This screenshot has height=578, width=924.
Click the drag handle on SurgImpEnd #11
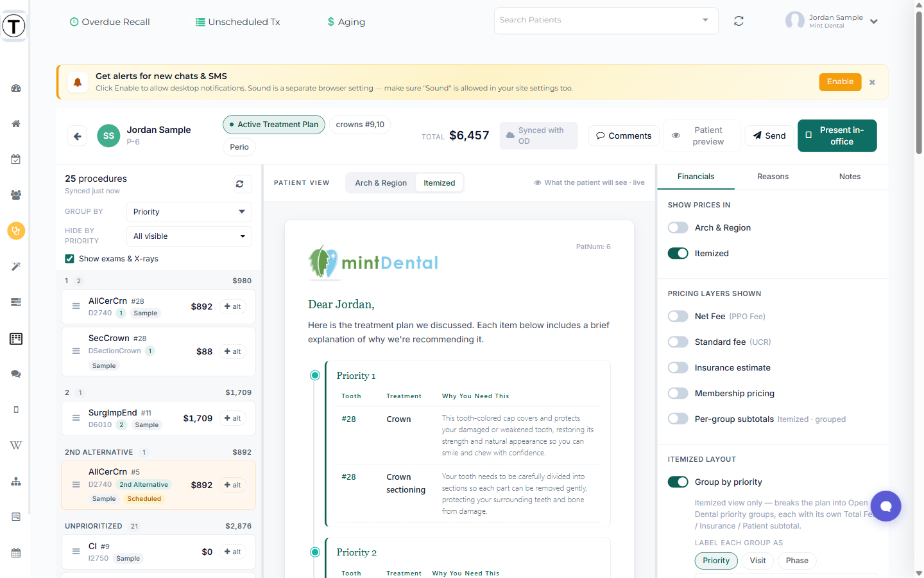(76, 418)
